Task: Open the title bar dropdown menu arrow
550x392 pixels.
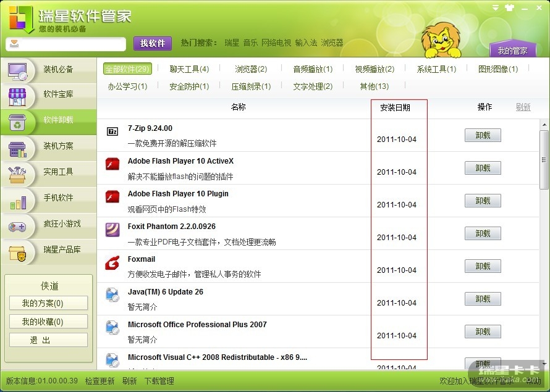Action: 495,7
